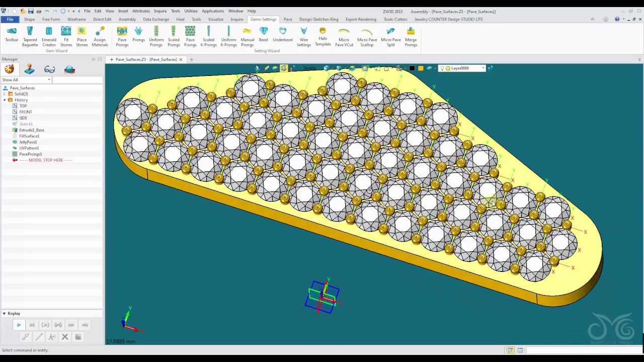Viewport: 644px width, 362px height.
Task: Select JellyPave1 in the history tree
Action: (x=28, y=142)
